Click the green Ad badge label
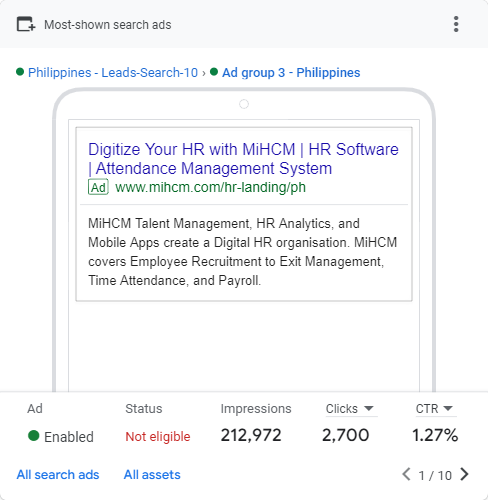The image size is (488, 500). coord(98,187)
